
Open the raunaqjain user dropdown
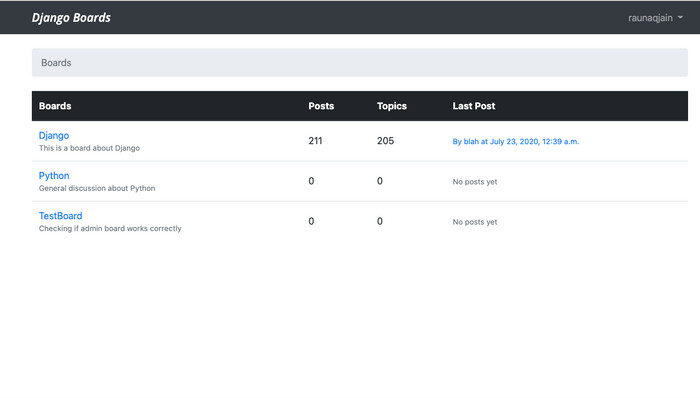[655, 18]
